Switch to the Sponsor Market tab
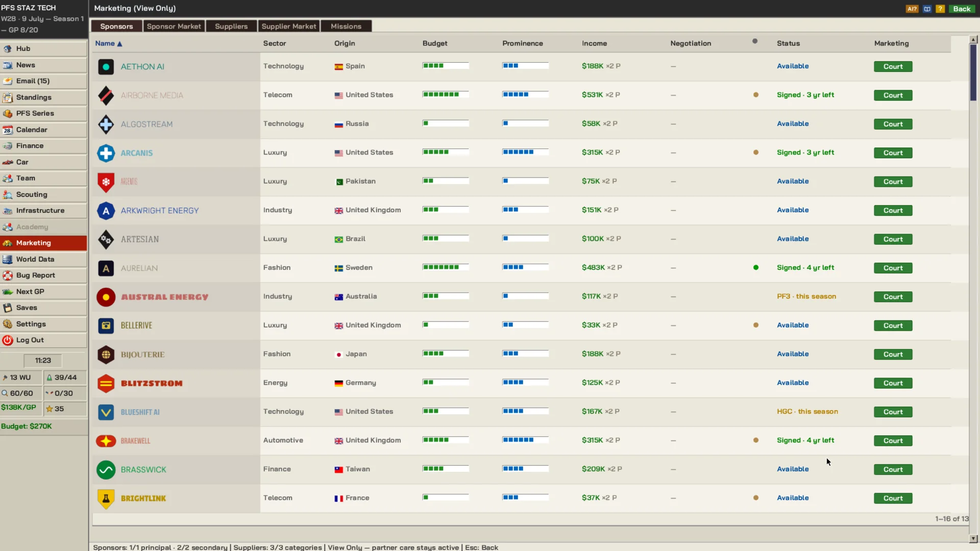This screenshot has height=551, width=980. point(174,27)
